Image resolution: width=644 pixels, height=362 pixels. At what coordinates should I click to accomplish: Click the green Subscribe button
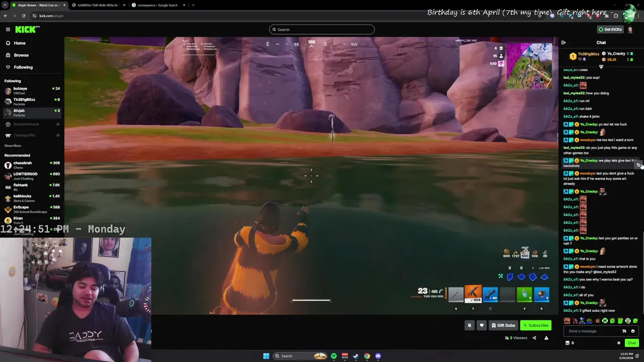(x=535, y=325)
